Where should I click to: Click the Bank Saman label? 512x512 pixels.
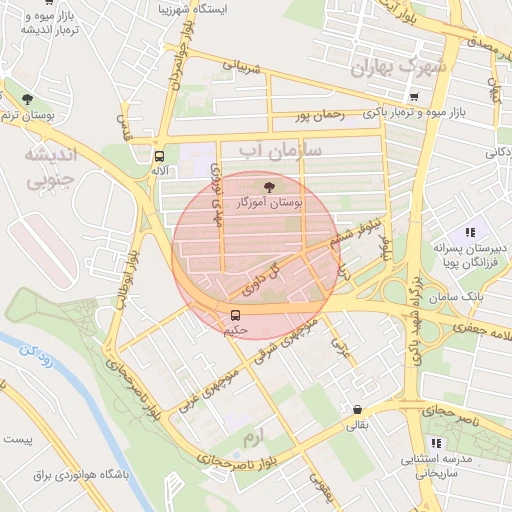tap(456, 297)
